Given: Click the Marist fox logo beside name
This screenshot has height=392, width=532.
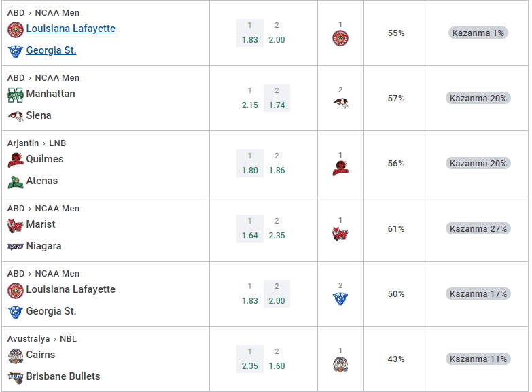Looking at the screenshot, I should tap(15, 226).
